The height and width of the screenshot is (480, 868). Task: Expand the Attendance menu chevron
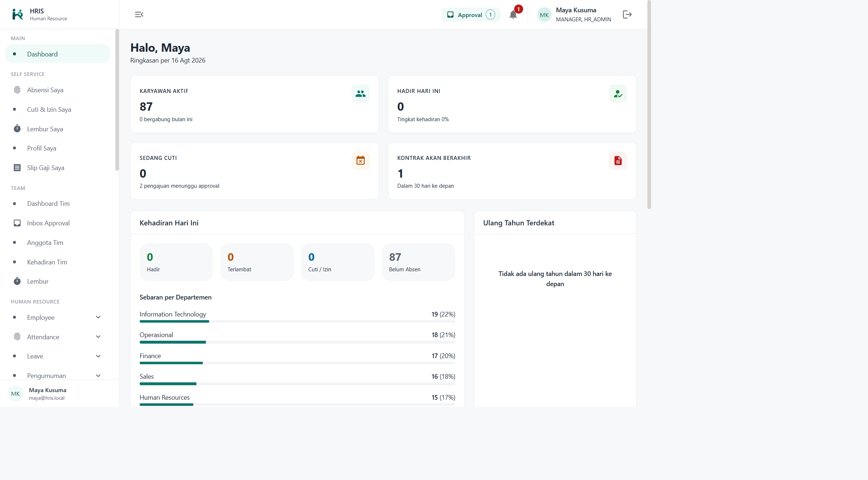tap(98, 337)
